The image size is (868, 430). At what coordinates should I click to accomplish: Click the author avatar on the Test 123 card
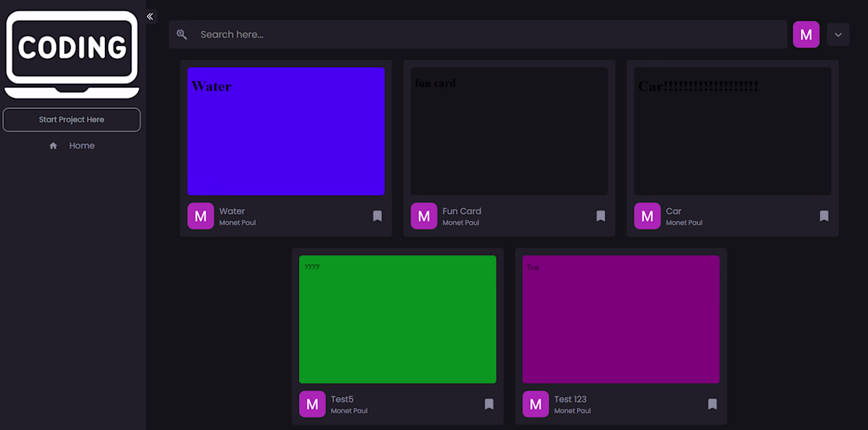coord(536,404)
